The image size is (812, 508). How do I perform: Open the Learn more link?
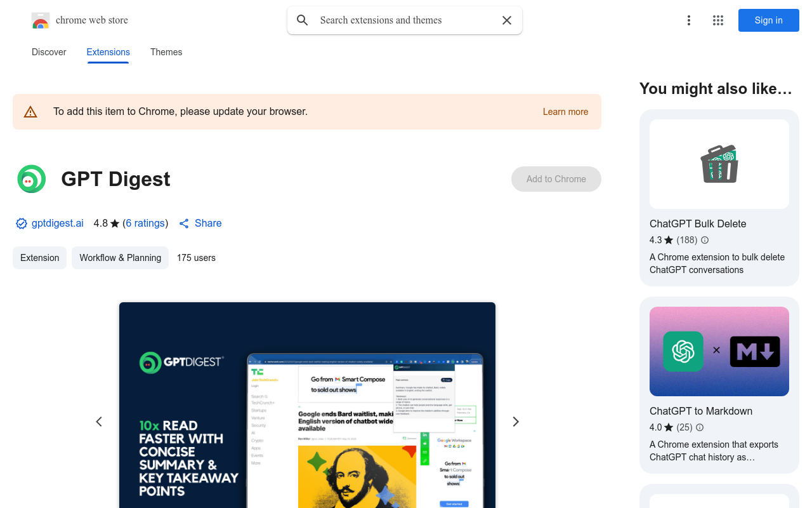[565, 112]
